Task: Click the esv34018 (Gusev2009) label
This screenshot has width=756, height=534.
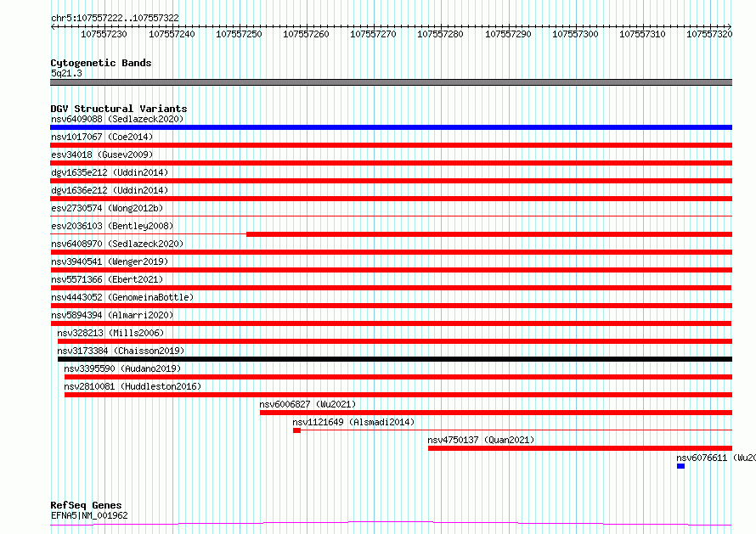Action: pyautogui.click(x=102, y=155)
